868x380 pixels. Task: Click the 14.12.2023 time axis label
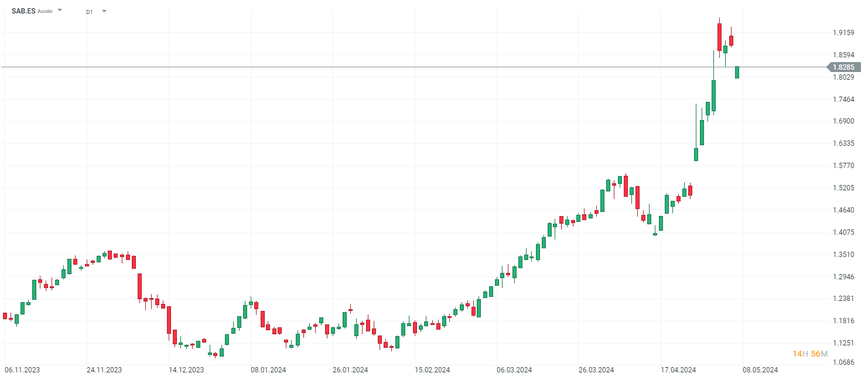coord(186,370)
